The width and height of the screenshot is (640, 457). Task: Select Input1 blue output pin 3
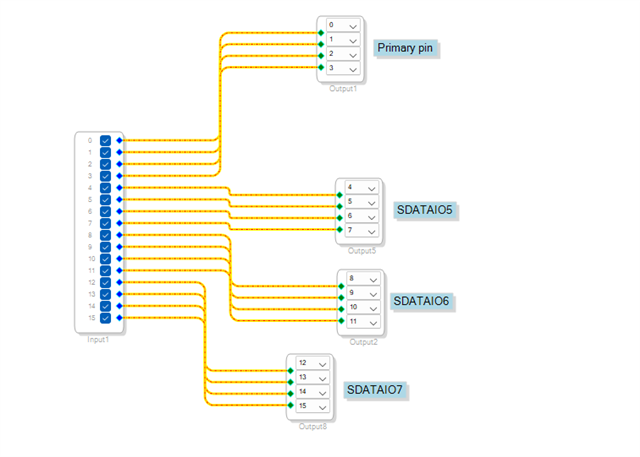click(x=119, y=176)
